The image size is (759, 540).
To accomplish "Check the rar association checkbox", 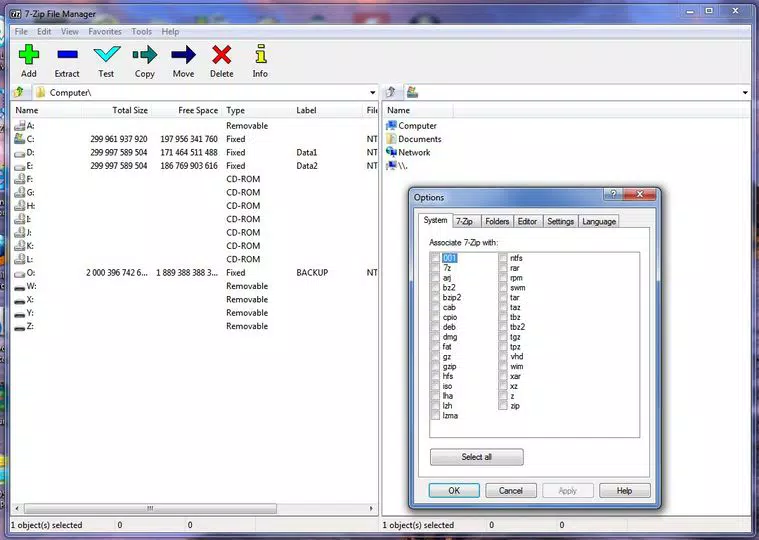I will click(503, 268).
